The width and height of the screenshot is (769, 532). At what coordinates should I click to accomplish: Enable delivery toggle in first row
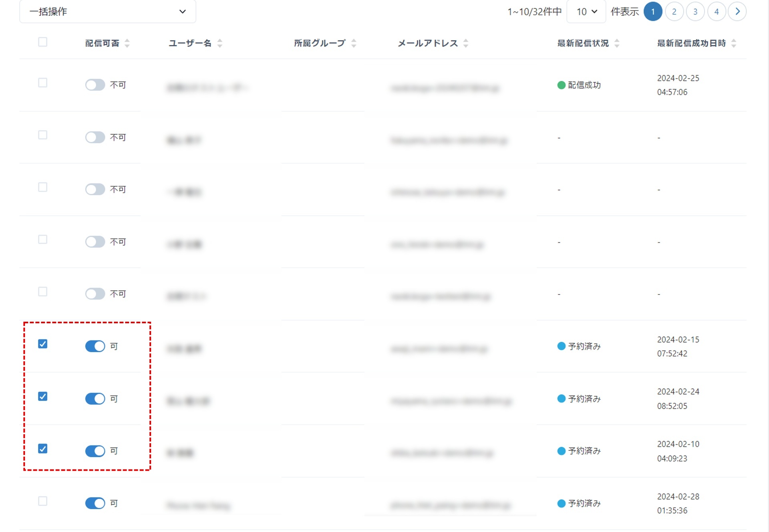95,85
